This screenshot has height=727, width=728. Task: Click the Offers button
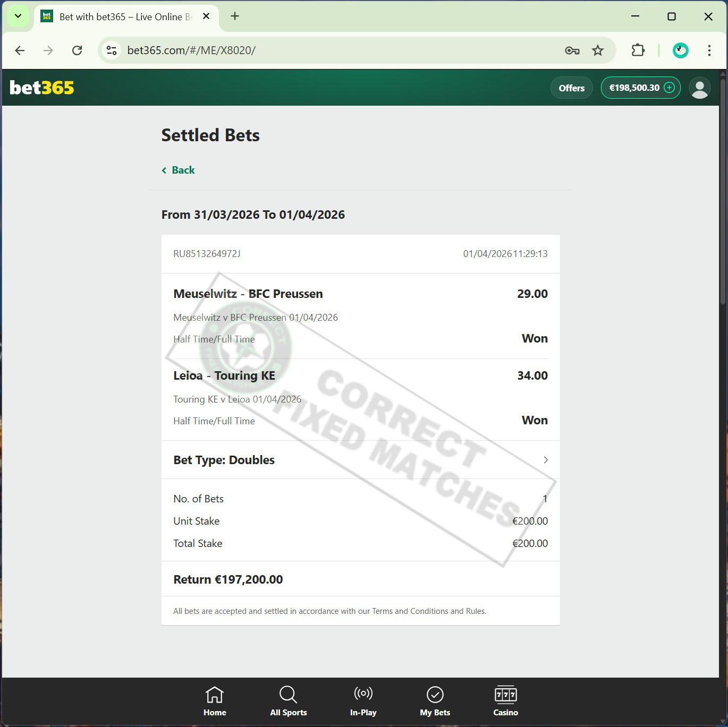(x=571, y=88)
